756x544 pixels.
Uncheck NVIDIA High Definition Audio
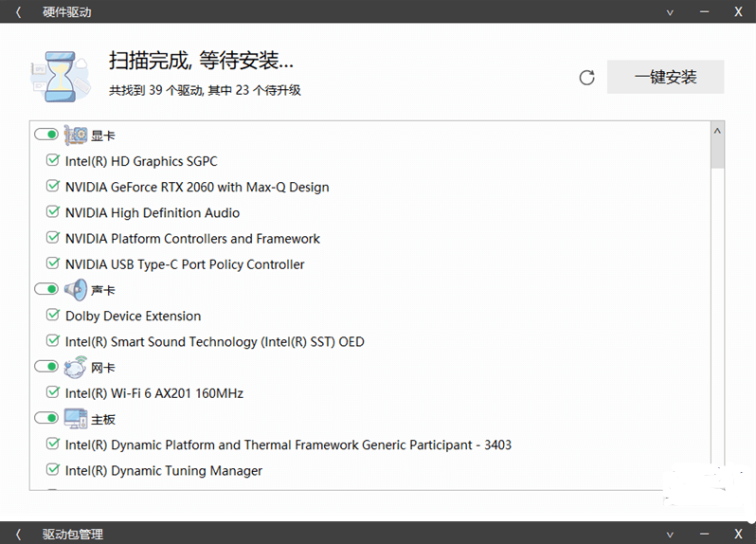(52, 211)
